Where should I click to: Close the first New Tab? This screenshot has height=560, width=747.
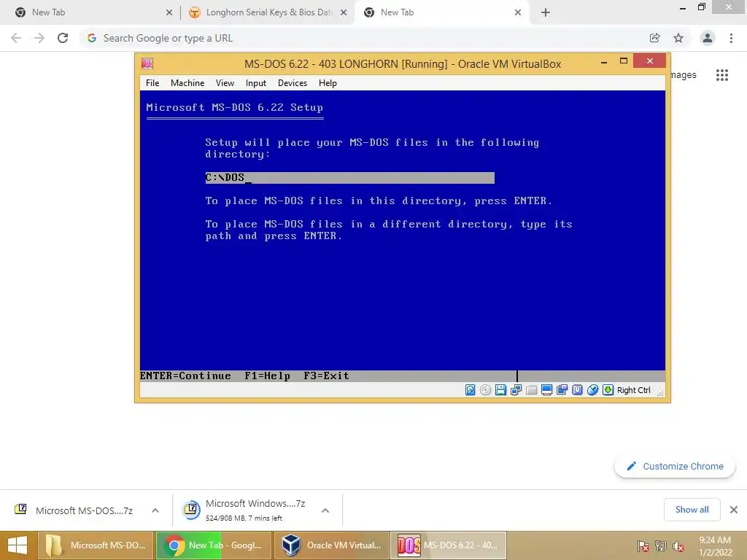(169, 12)
